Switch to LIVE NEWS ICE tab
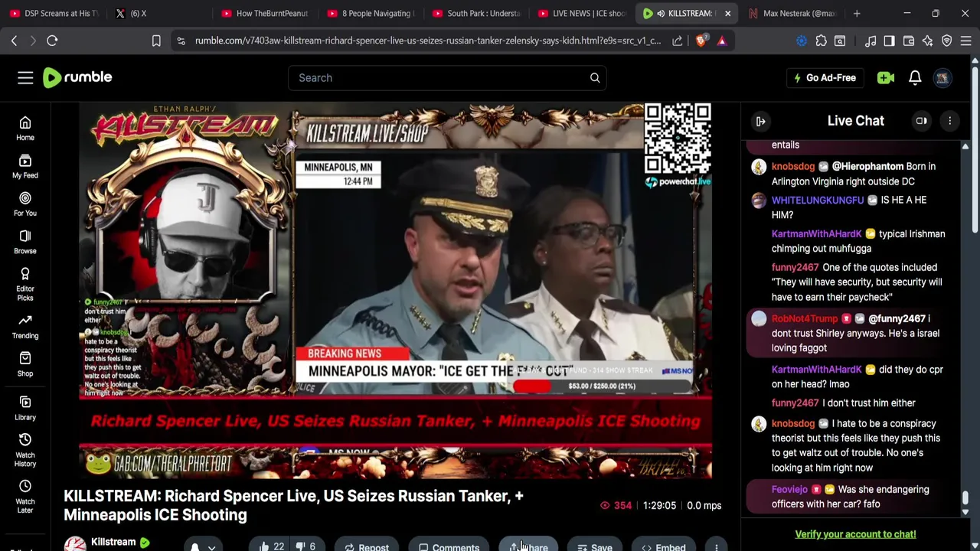980x551 pixels. point(581,13)
